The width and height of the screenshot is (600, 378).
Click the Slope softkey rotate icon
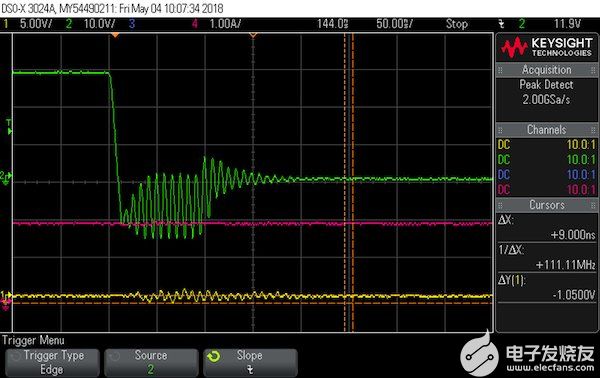214,357
